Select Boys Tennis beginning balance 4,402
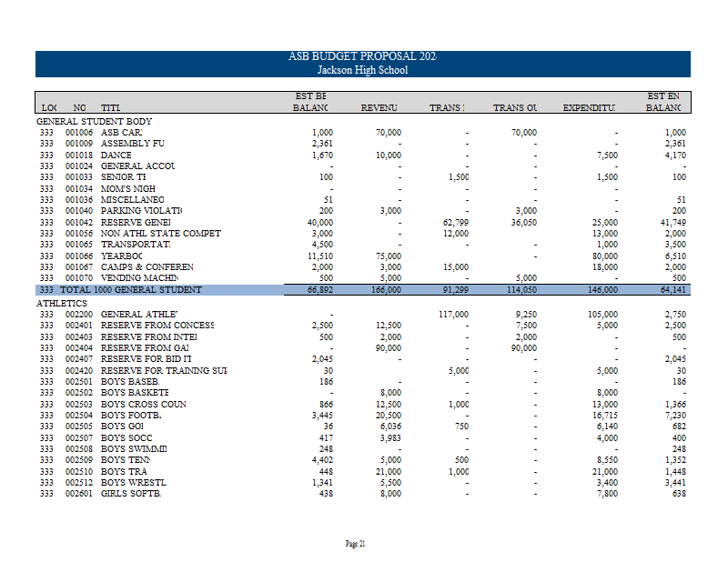The image size is (728, 562). pyautogui.click(x=322, y=460)
